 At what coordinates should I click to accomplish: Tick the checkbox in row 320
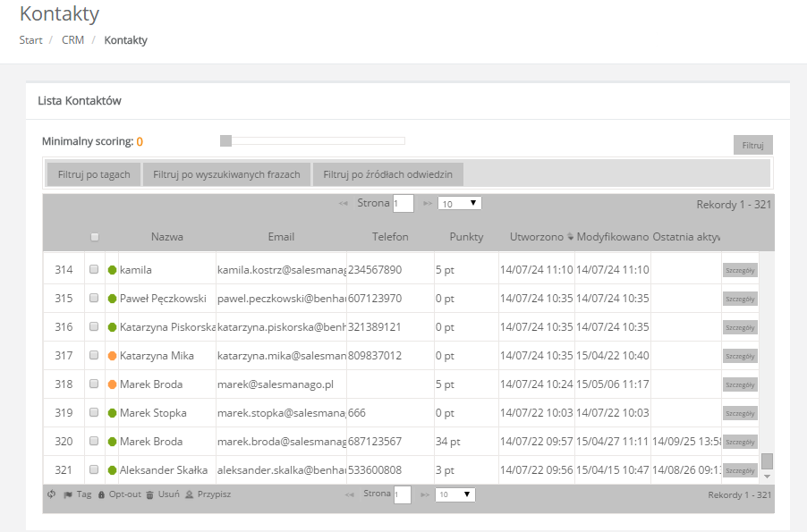point(94,441)
